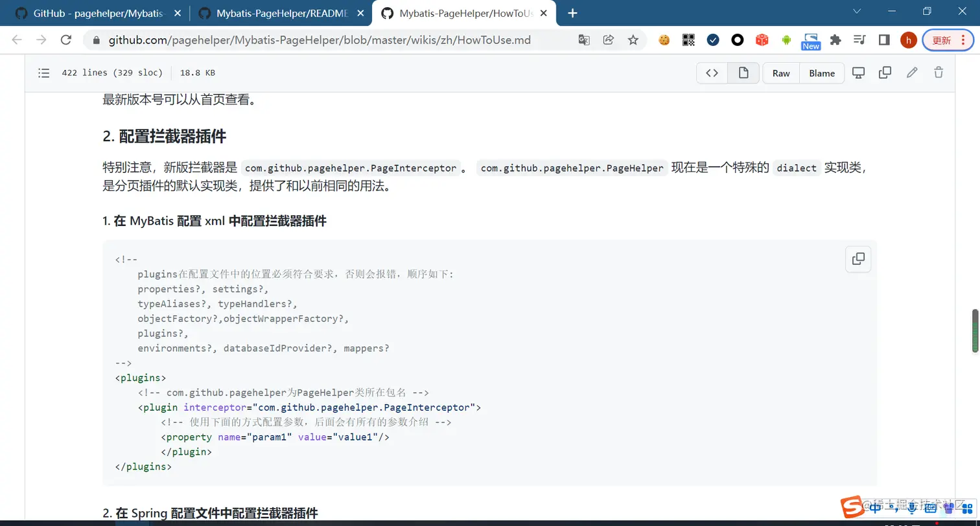Click the address bar URL field
The image size is (980, 526).
[320, 40]
